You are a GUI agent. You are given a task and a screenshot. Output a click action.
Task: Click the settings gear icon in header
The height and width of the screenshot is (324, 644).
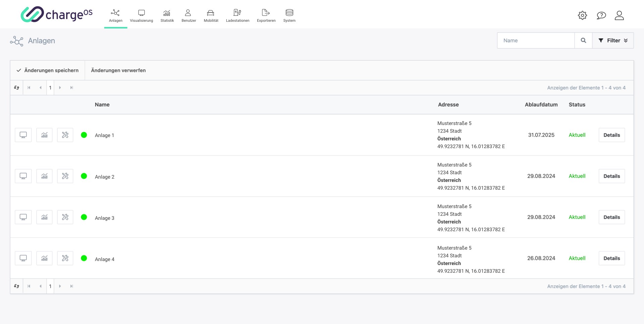point(582,15)
